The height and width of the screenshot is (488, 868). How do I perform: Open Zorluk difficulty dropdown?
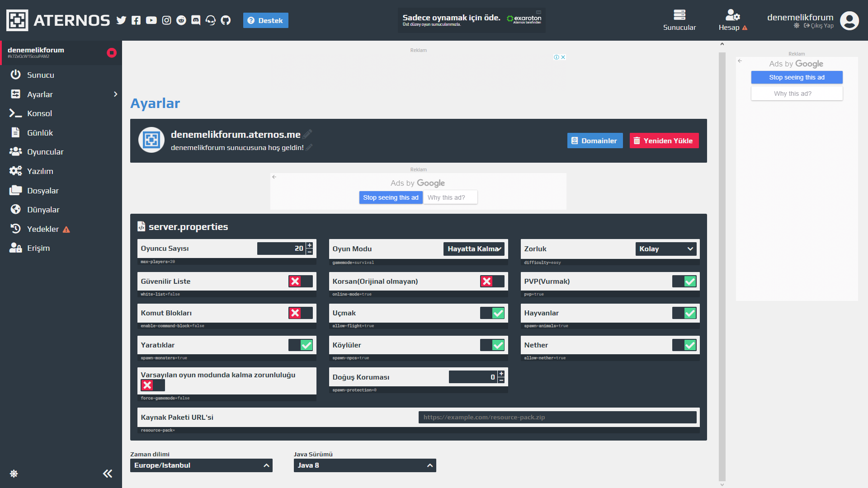666,249
